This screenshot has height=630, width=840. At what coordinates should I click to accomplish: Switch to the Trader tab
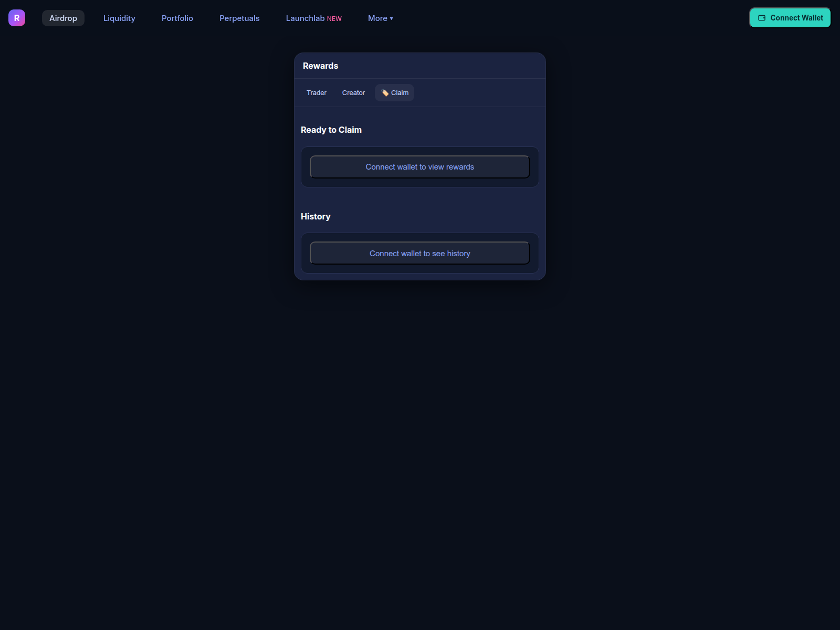pyautogui.click(x=316, y=92)
